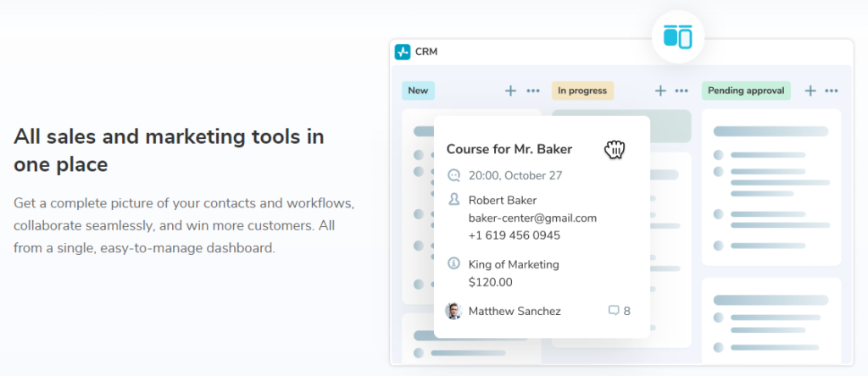Click the kanban board icon in white circle

[678, 37]
